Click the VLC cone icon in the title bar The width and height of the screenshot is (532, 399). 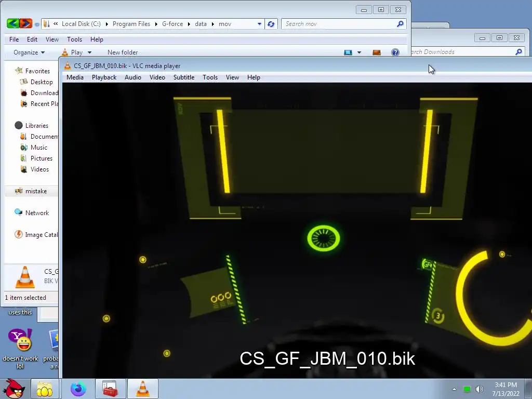pyautogui.click(x=68, y=66)
